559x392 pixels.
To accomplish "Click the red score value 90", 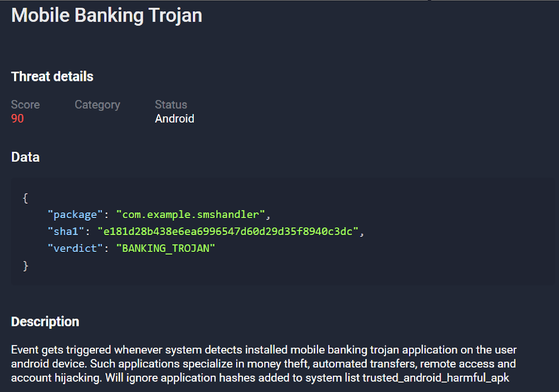I will tap(17, 118).
